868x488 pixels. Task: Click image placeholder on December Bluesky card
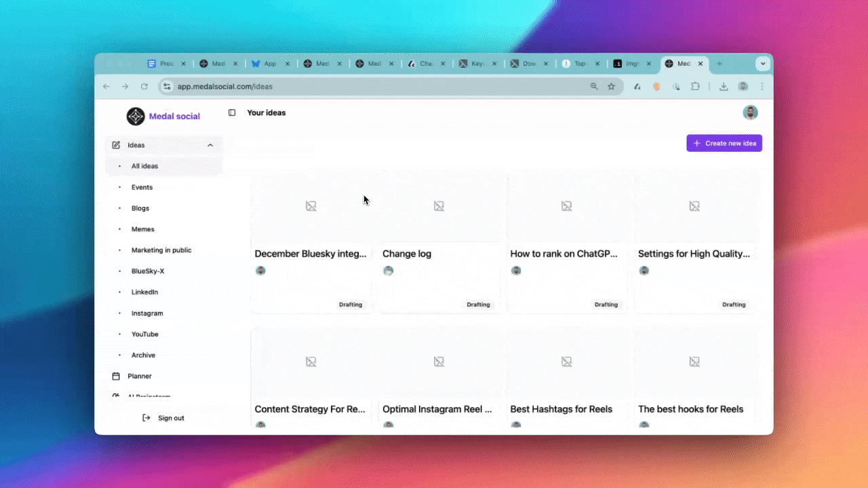[311, 206]
